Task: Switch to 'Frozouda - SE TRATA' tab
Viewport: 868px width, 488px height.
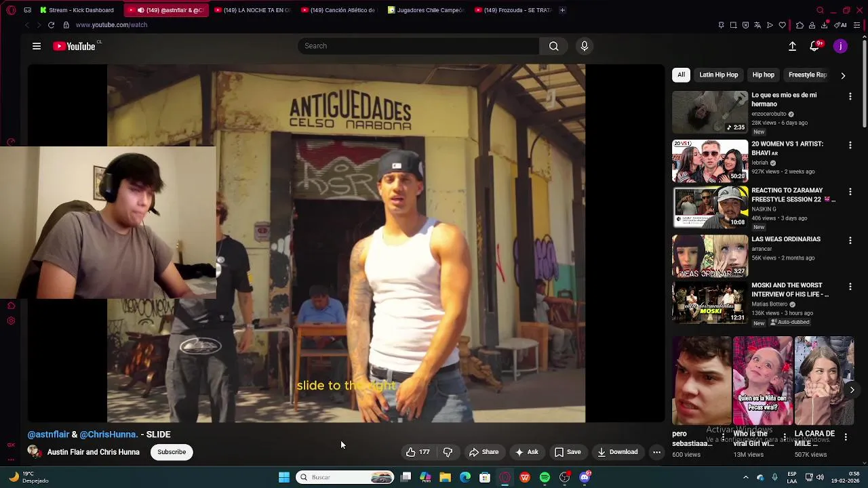Action: (x=513, y=10)
